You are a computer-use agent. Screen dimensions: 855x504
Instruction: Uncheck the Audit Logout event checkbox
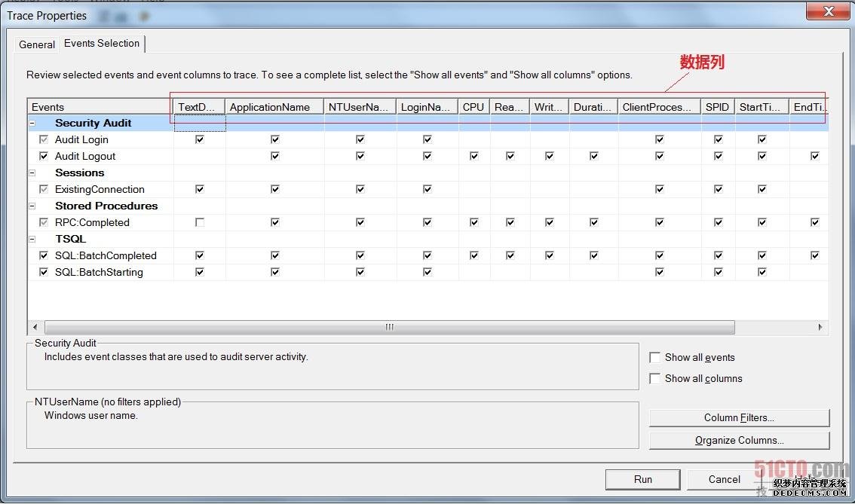pyautogui.click(x=44, y=156)
